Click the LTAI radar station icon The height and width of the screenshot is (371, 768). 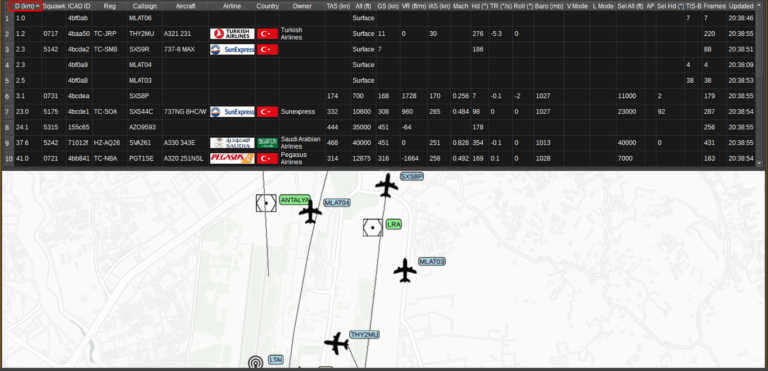coord(255,362)
